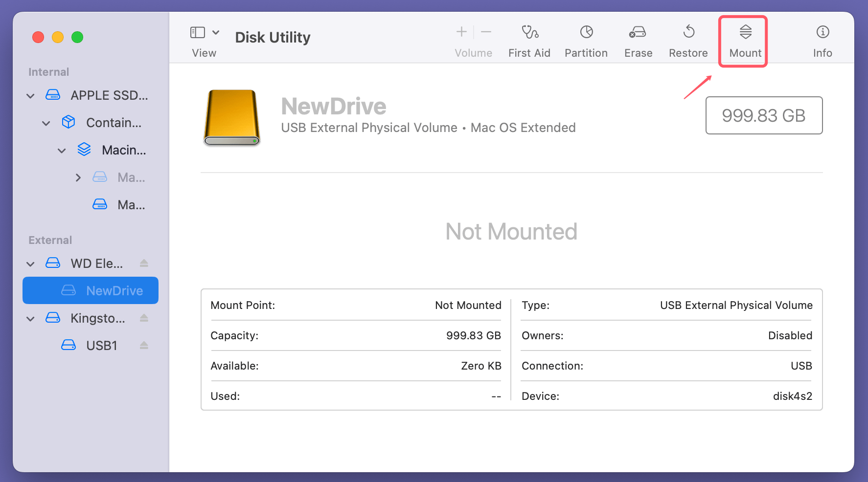Run First Aid on NewDrive
Image resolution: width=868 pixels, height=482 pixels.
529,39
